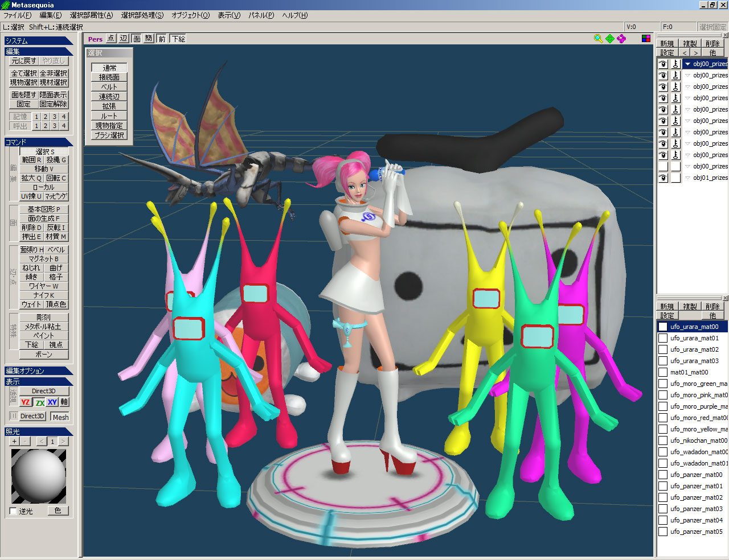Open the Pers view mode dropdown
This screenshot has height=560, width=729.
(x=95, y=39)
